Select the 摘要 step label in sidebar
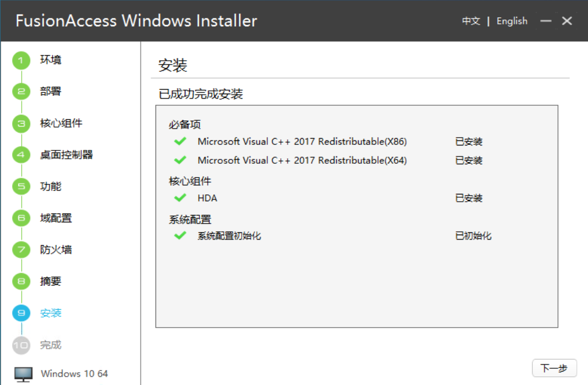 tap(51, 281)
